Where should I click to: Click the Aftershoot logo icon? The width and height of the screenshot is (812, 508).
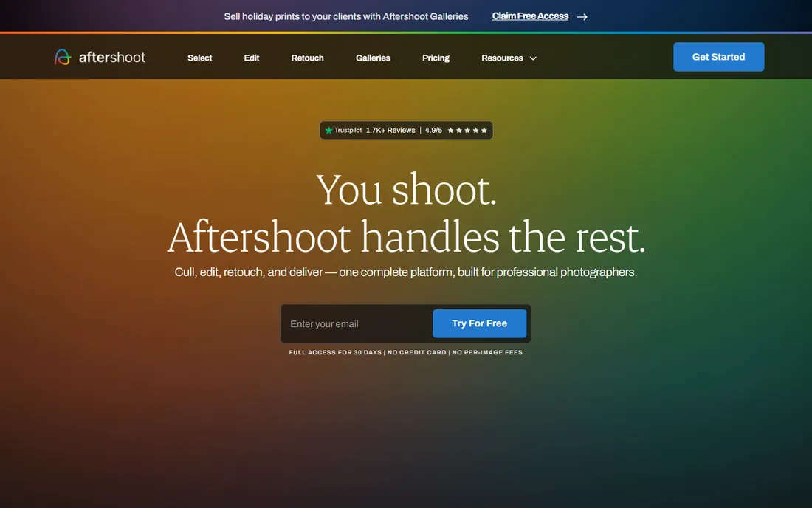[63, 57]
